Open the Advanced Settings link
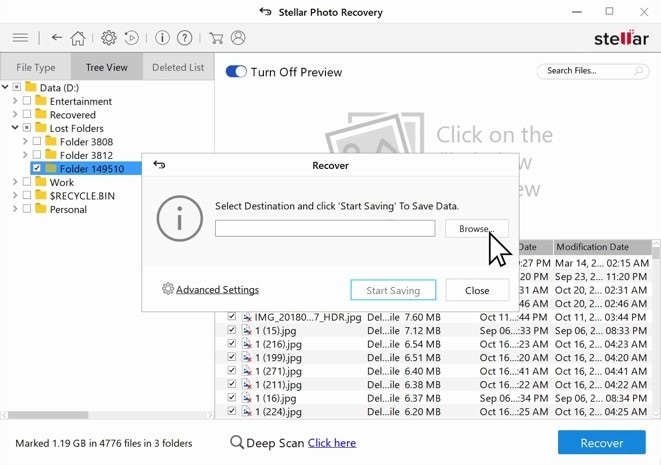Screen dimensions: 661x465 point(217,289)
